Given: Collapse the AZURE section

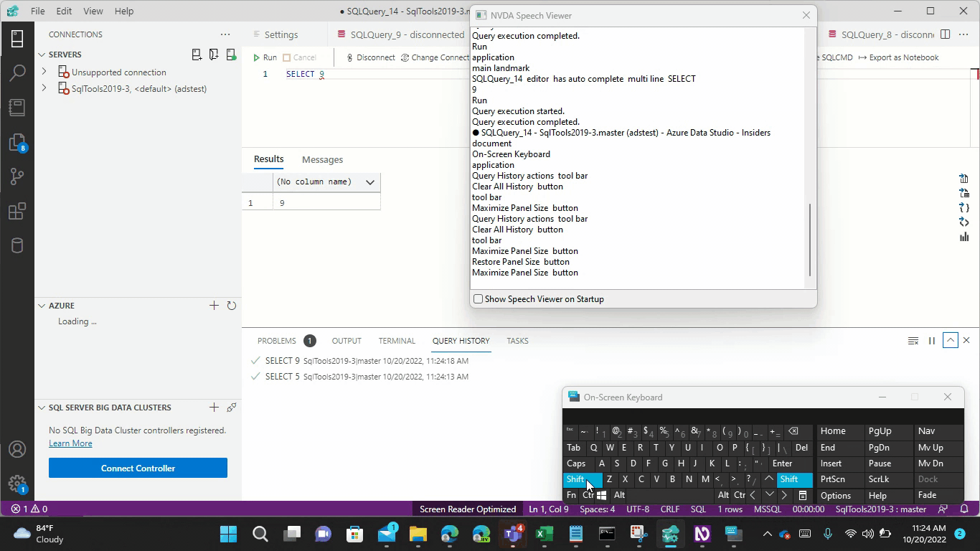Looking at the screenshot, I should click(42, 305).
